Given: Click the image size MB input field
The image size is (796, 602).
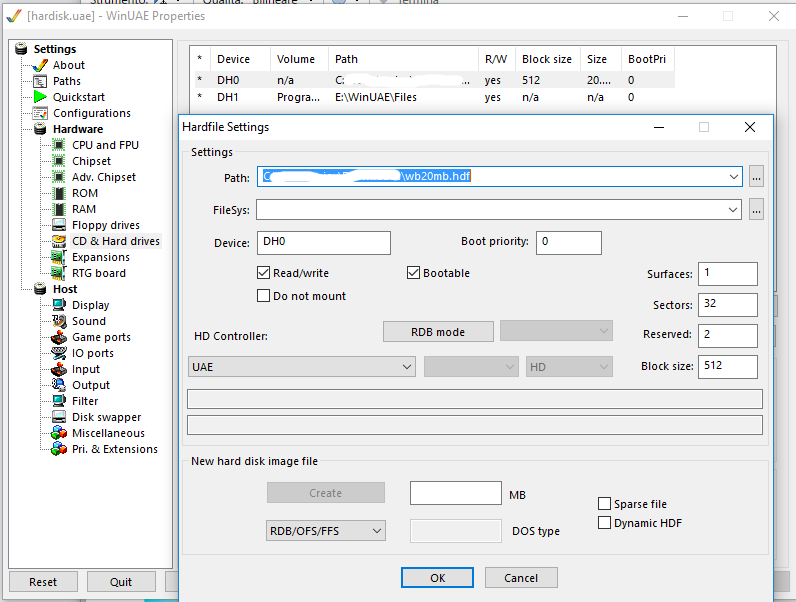Looking at the screenshot, I should pos(455,493).
